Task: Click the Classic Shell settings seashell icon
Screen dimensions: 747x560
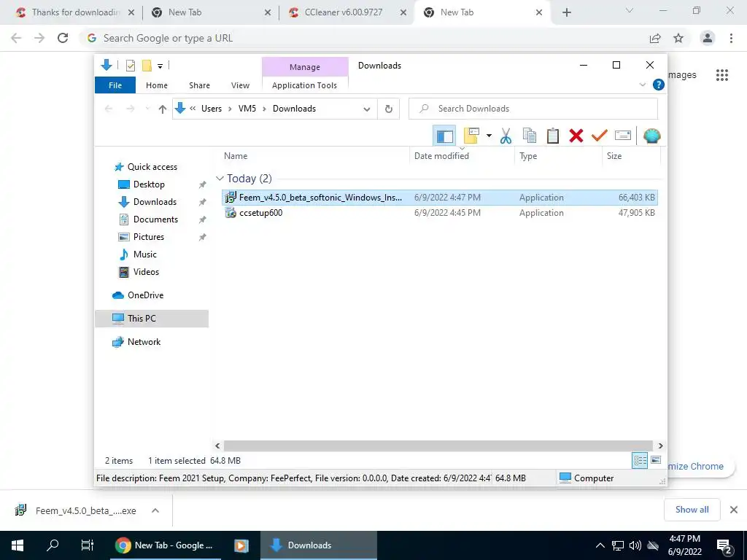Action: pyautogui.click(x=651, y=136)
